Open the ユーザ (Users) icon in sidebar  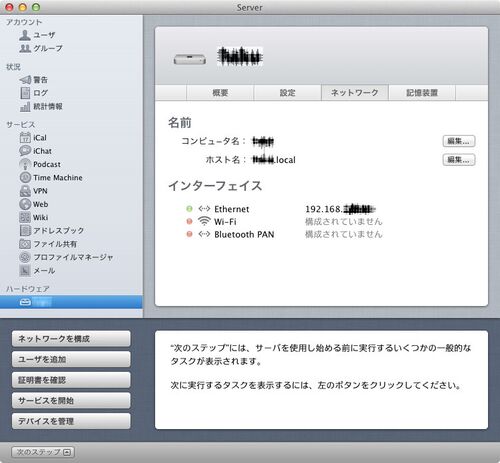pyautogui.click(x=25, y=35)
